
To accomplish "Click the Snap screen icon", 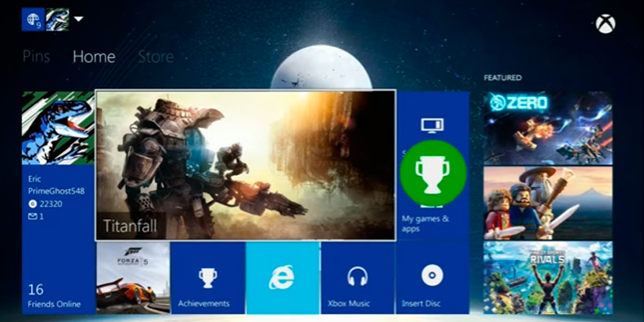I will click(433, 126).
